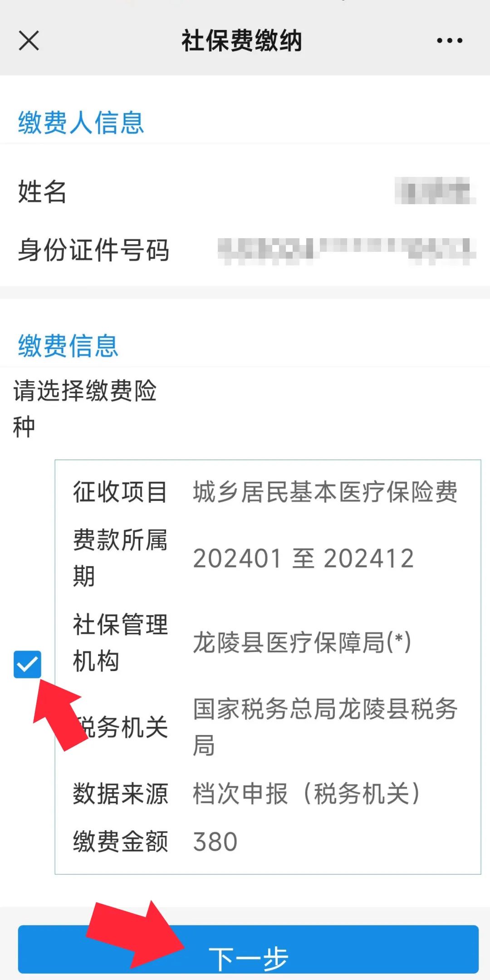Tap the 缴费金额 380 amount
This screenshot has width=490, height=980.
216,842
